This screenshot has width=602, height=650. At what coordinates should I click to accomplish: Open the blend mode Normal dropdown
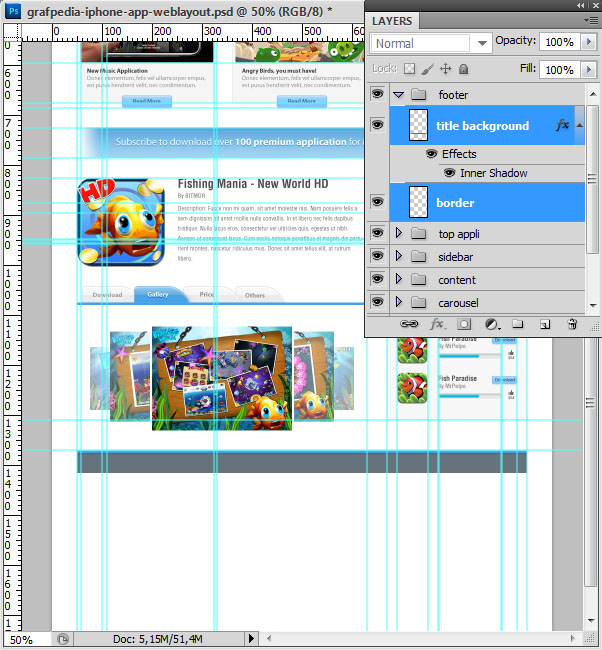tap(431, 43)
